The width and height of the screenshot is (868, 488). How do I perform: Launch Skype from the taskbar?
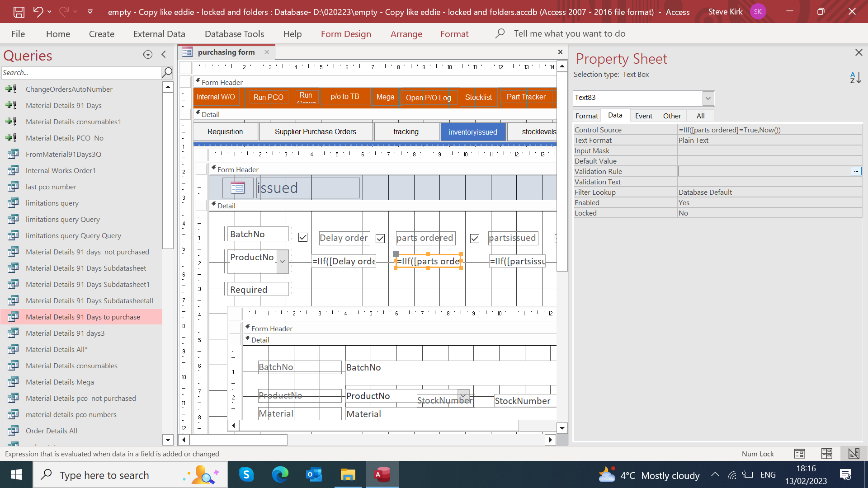246,475
